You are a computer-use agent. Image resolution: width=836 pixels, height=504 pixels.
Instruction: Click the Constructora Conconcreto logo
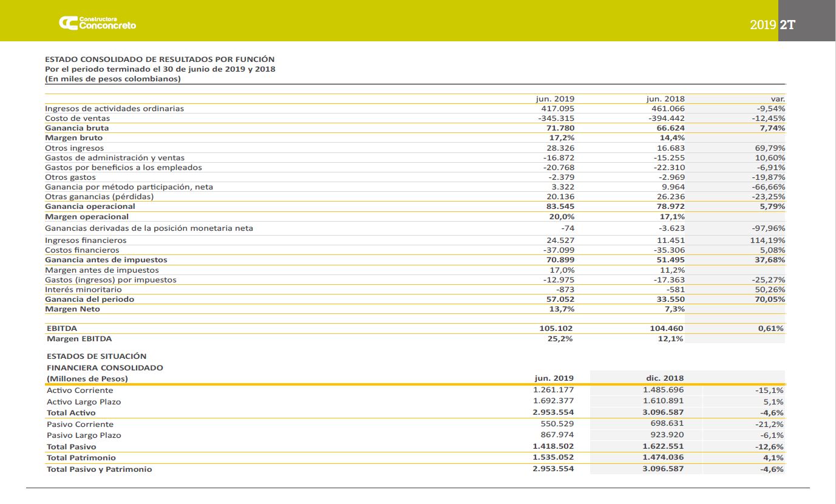pos(98,23)
